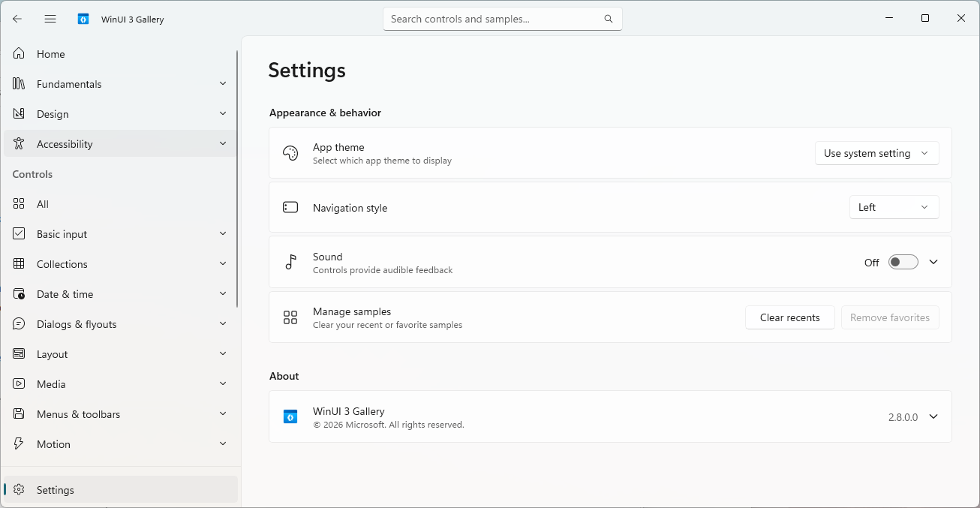Screen dimensions: 980x508
Task: Expand the Dialogs & flyouts chevron
Action: (223, 323)
